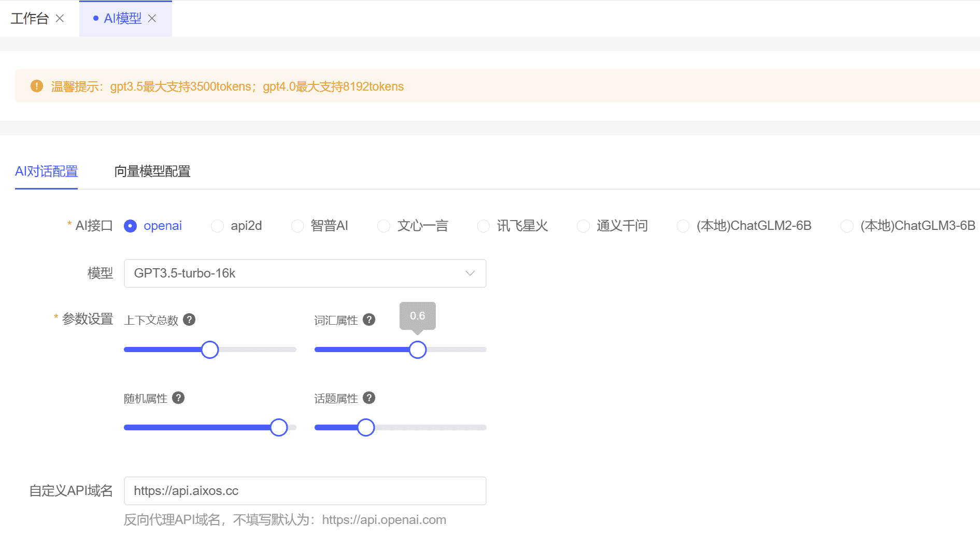The width and height of the screenshot is (980, 538).
Task: Open the AI对话配置 tab
Action: tap(46, 171)
